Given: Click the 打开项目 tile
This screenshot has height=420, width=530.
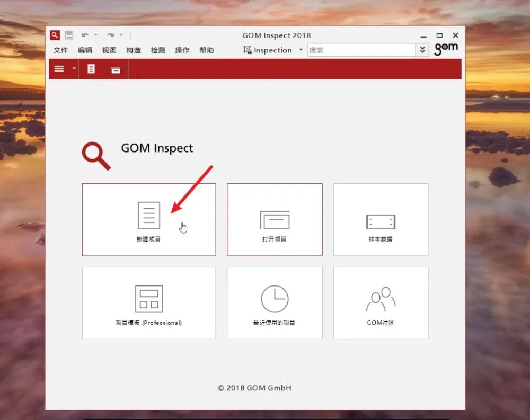Looking at the screenshot, I should (275, 220).
